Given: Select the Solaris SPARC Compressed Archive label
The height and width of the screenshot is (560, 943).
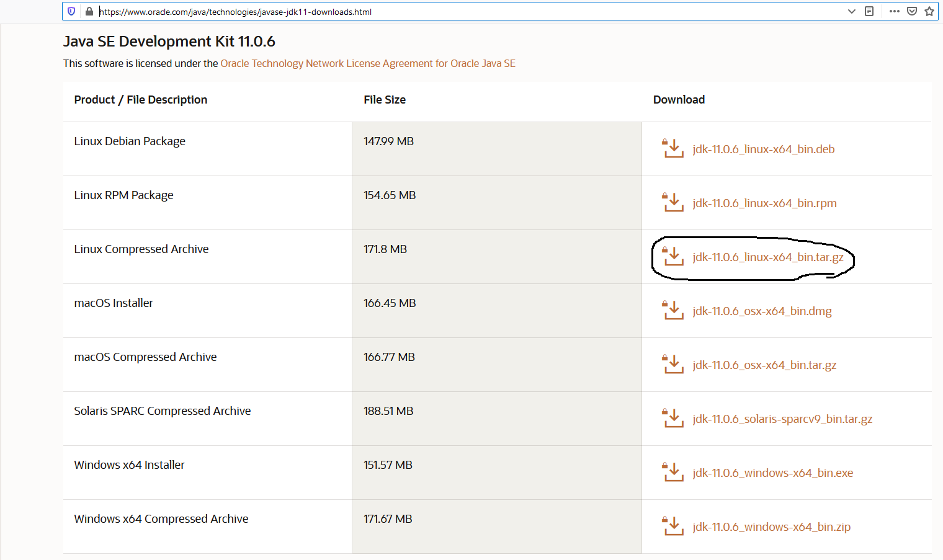Looking at the screenshot, I should click(163, 411).
